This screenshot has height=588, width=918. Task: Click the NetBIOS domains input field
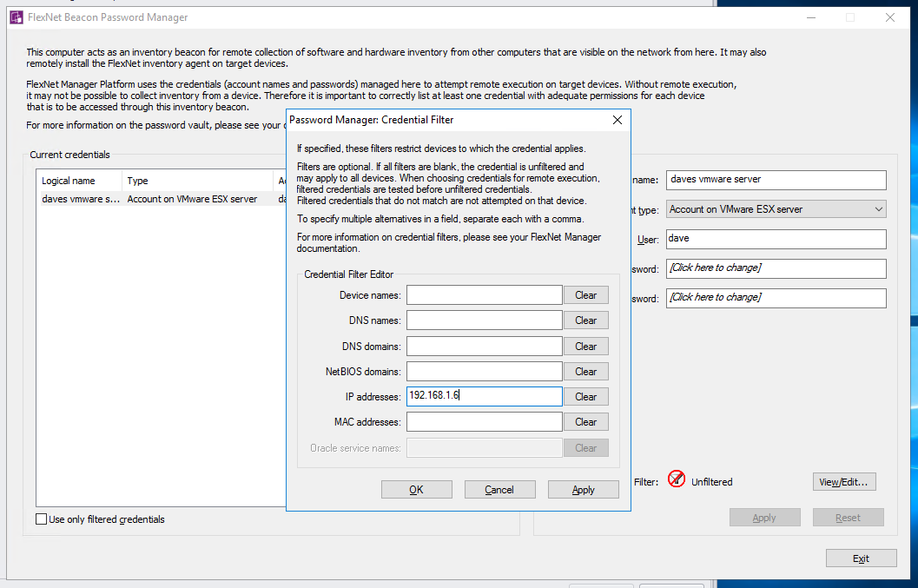pyautogui.click(x=484, y=372)
